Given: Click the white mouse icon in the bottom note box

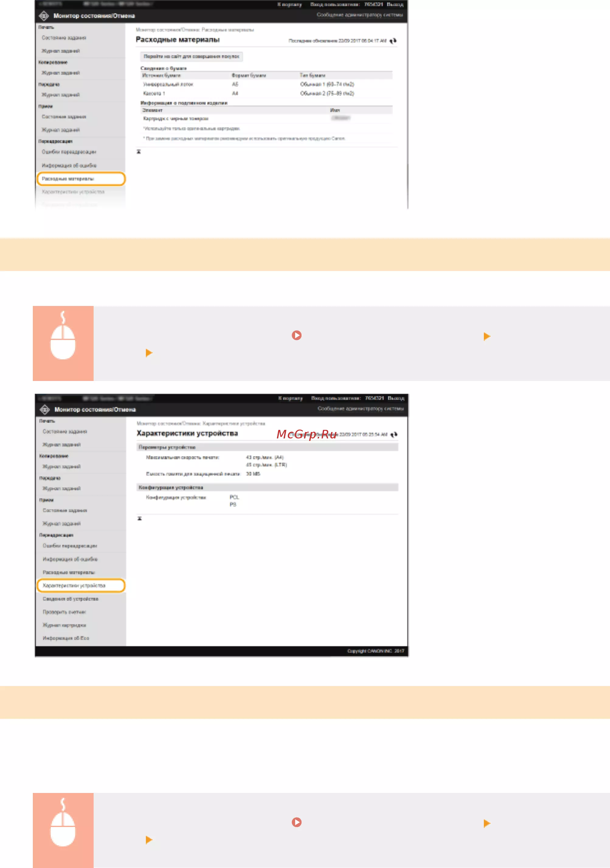Looking at the screenshot, I should (x=63, y=822).
